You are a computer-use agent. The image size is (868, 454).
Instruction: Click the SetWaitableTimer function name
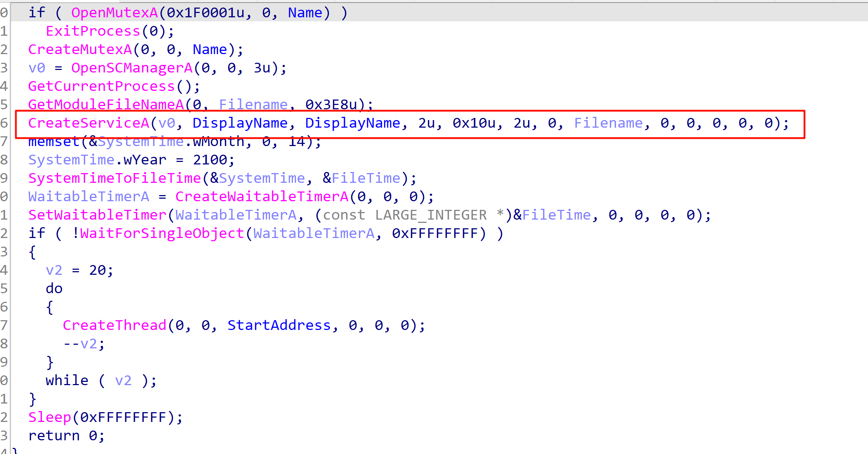[97, 215]
